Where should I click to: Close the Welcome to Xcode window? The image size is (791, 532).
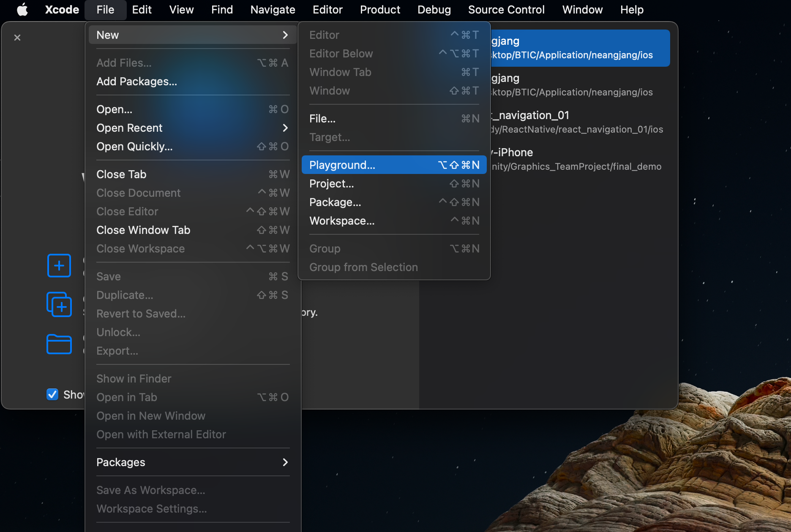pyautogui.click(x=17, y=38)
